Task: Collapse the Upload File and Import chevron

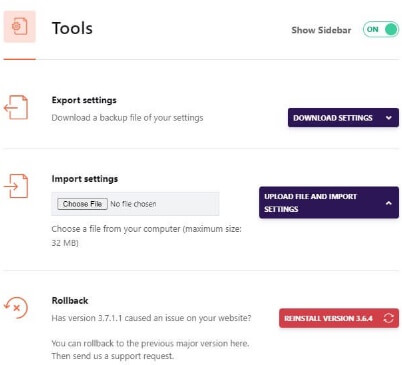Action: 388,203
